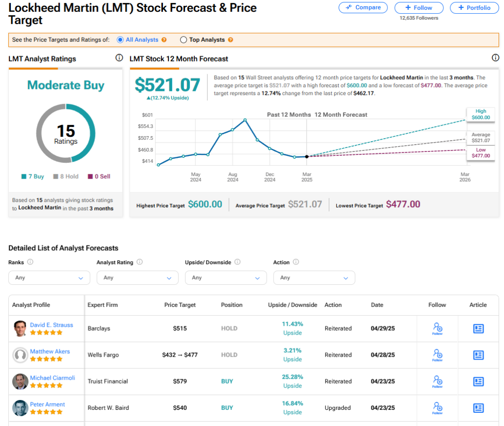Click the Lowest Price Target $477.00 value
This screenshot has width=504, height=426.
[403, 204]
